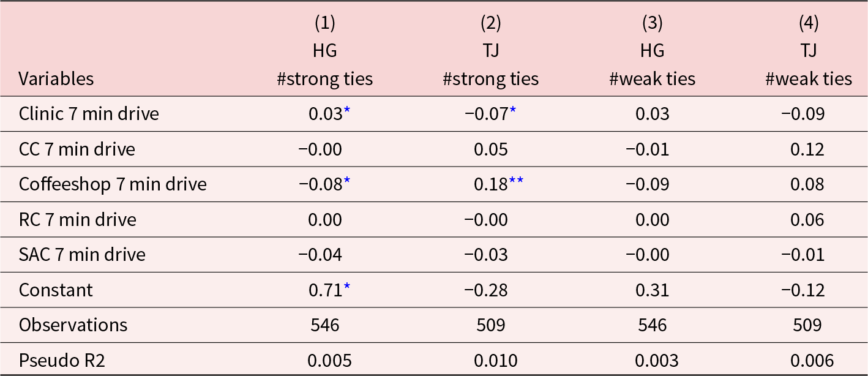The image size is (868, 376).
Task: Click the Coffeeshop 7 min drive label
Action: (x=113, y=184)
